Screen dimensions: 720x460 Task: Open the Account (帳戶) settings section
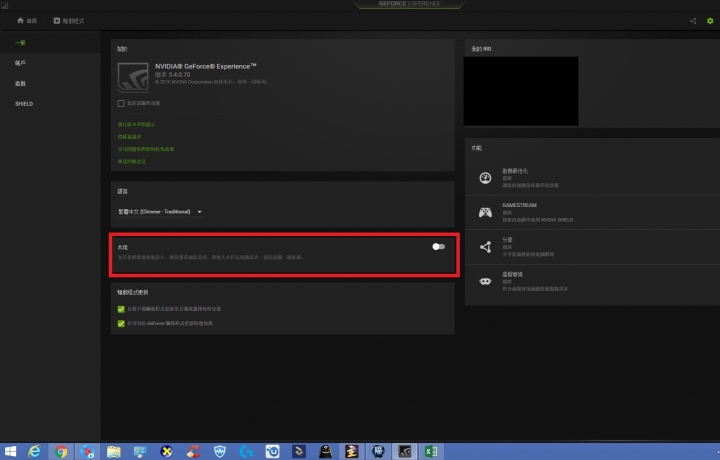click(x=20, y=63)
